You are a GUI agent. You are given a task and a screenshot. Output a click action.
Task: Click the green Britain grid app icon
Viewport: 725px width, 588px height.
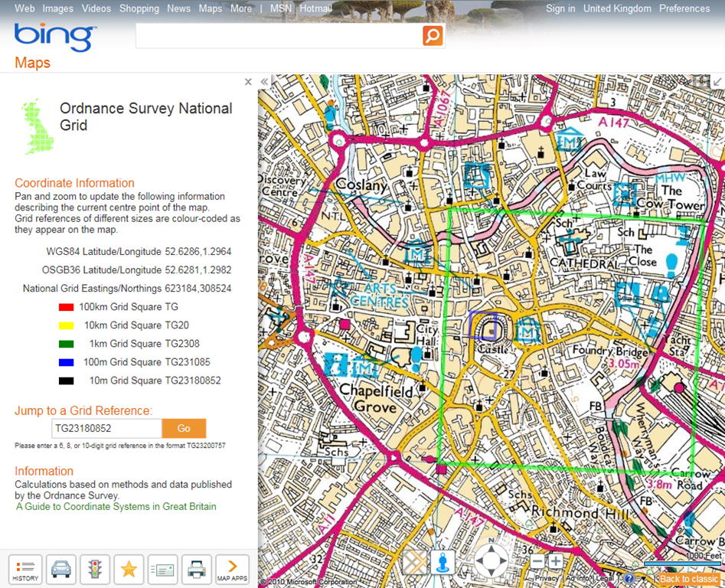(x=37, y=126)
